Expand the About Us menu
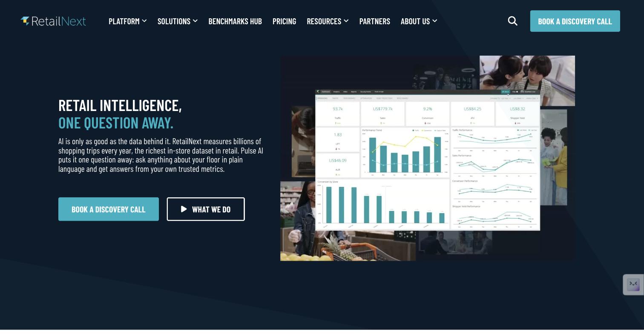The height and width of the screenshot is (336, 644). [419, 21]
